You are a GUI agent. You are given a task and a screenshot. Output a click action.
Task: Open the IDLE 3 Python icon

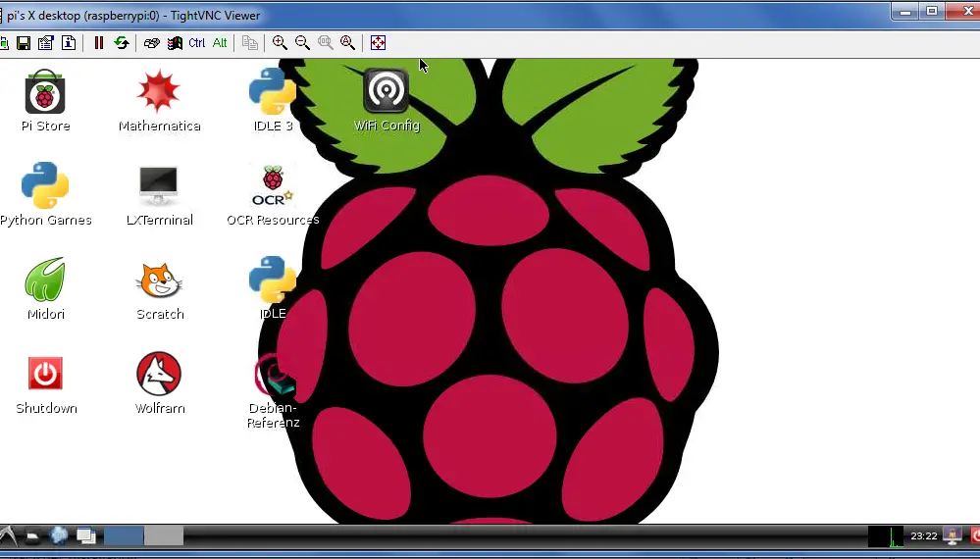273,92
